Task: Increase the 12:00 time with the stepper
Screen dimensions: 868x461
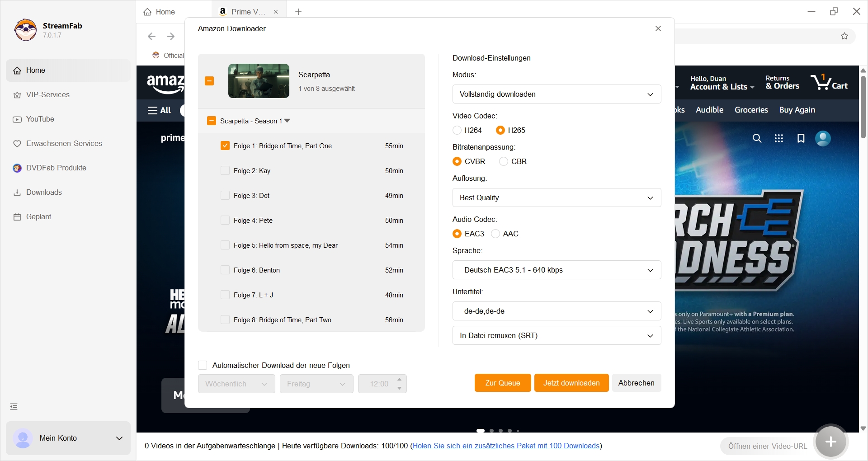Action: tap(399, 380)
